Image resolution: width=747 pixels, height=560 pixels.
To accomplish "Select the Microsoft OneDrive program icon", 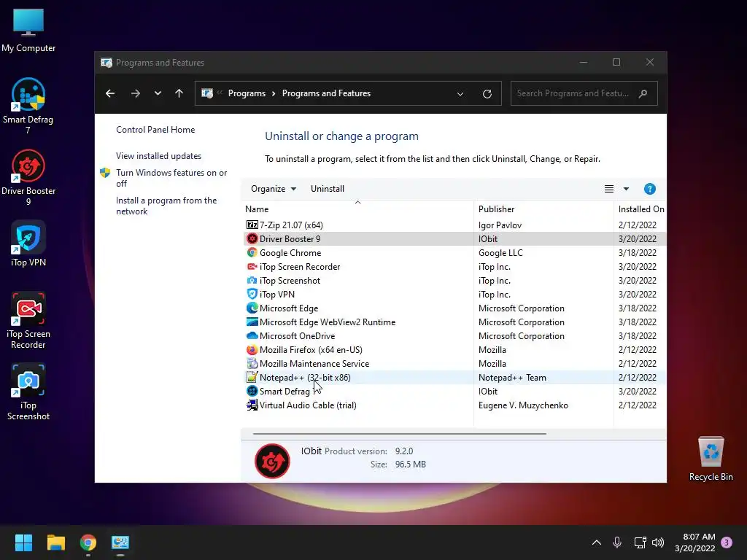I will click(252, 335).
